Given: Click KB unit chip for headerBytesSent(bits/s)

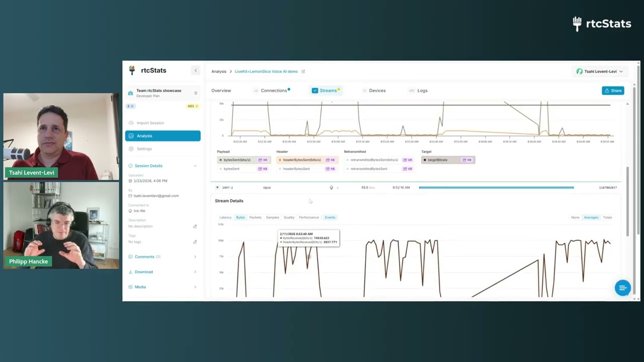Looking at the screenshot, I should point(331,160).
